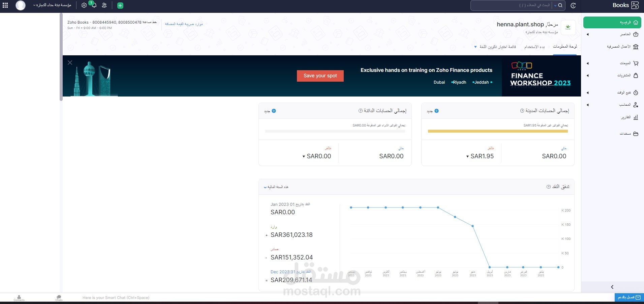Screen dimensions: 644x304
Task: Open مستندات documents folder icon
Action: coord(636,134)
